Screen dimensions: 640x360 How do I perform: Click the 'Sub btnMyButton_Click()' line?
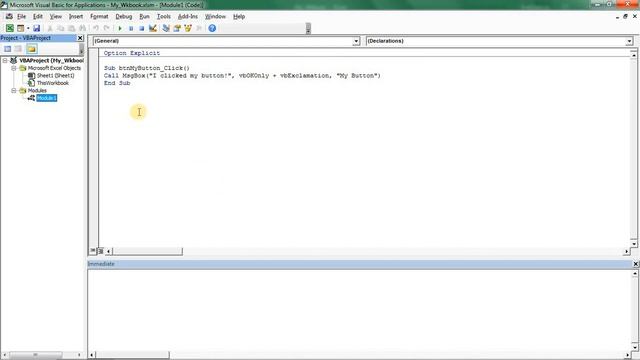[147, 68]
